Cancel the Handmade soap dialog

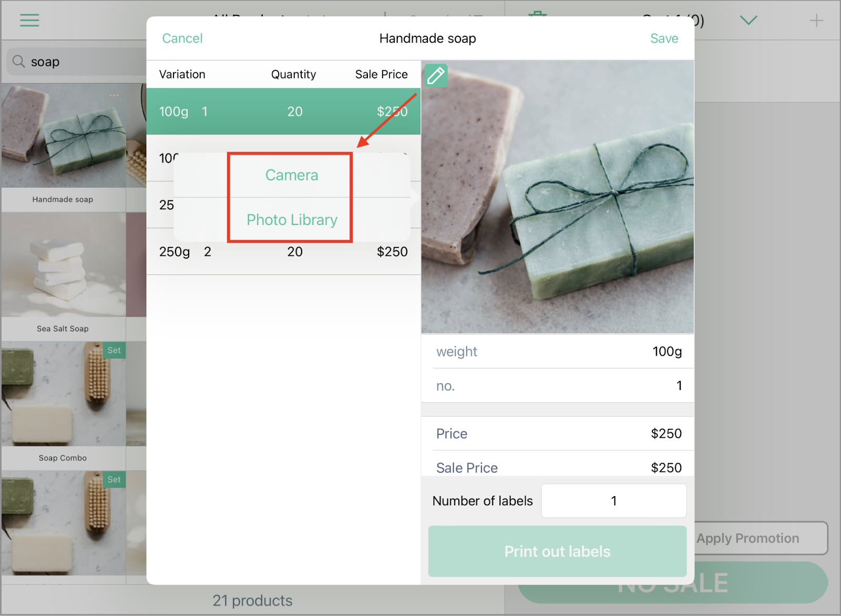pyautogui.click(x=182, y=38)
